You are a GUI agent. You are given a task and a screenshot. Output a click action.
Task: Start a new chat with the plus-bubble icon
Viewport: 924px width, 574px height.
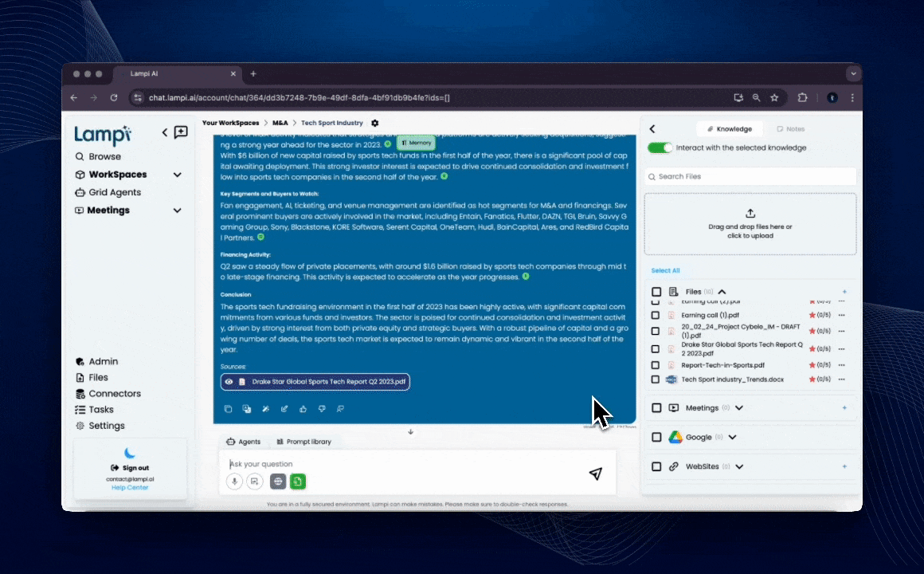pyautogui.click(x=181, y=132)
